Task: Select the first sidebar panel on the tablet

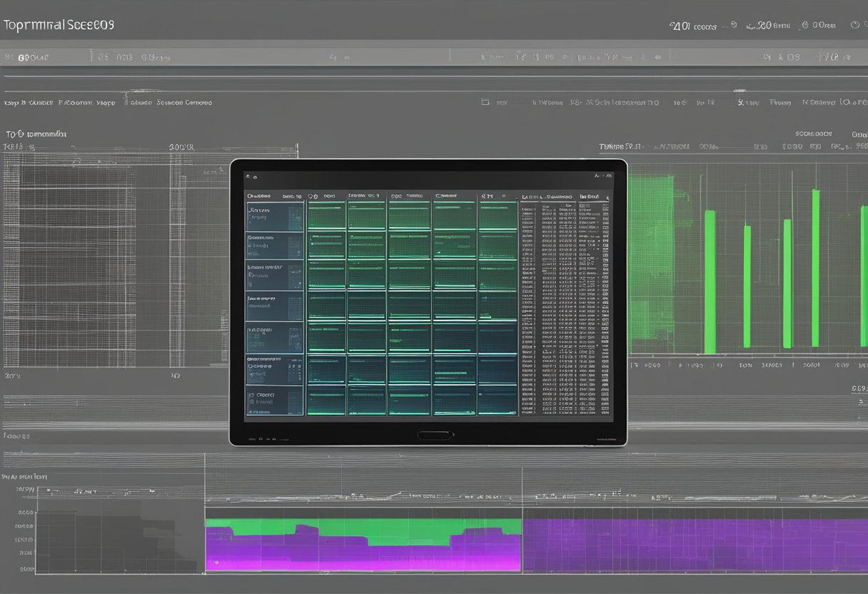Action: point(275,216)
